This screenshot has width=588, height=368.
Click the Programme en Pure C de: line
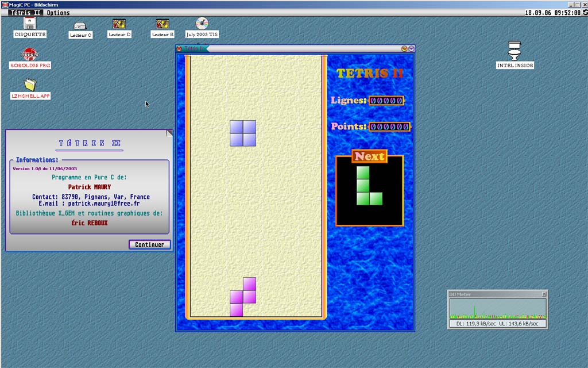[x=89, y=177]
